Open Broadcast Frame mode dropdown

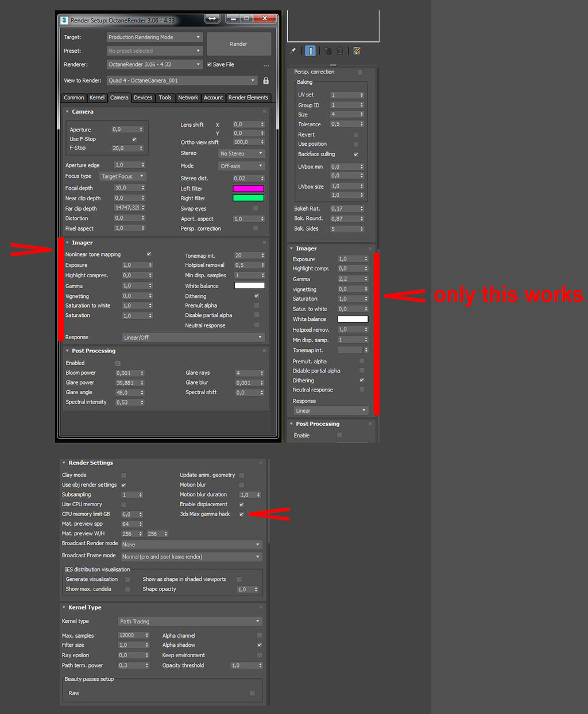point(191,557)
